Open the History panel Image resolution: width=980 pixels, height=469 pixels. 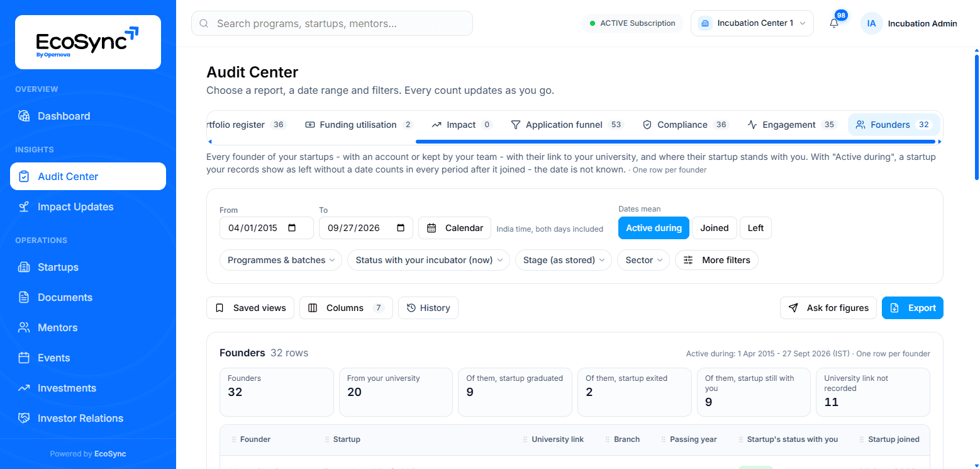click(428, 308)
